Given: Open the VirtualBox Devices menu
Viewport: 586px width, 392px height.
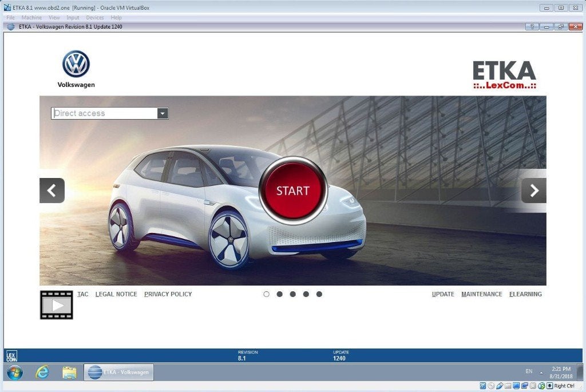Looking at the screenshot, I should (x=95, y=18).
